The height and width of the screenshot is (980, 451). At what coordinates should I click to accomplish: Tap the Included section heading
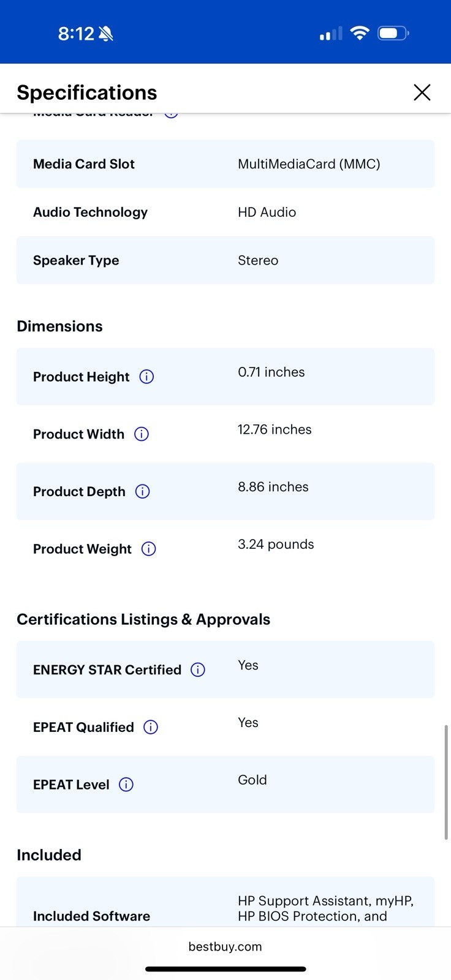(49, 855)
